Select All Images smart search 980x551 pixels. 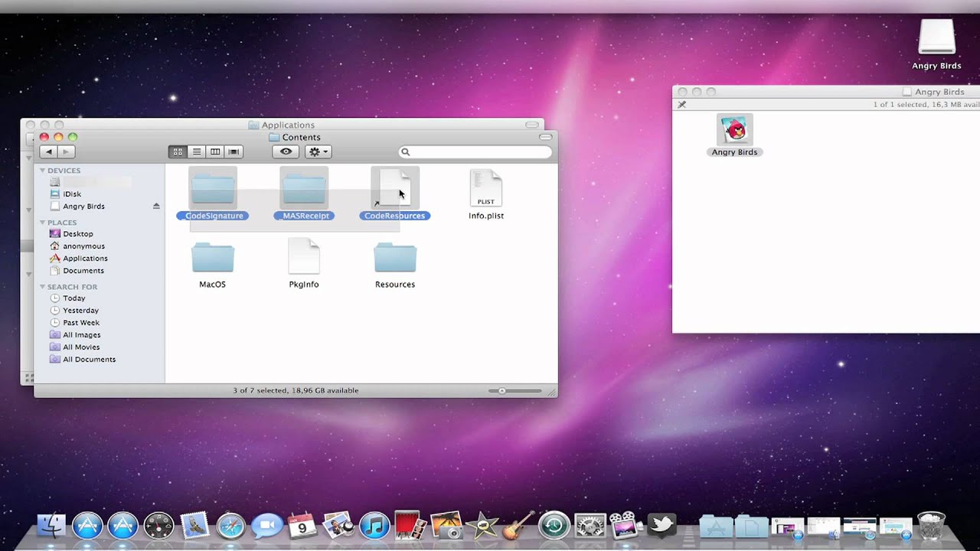click(x=81, y=335)
